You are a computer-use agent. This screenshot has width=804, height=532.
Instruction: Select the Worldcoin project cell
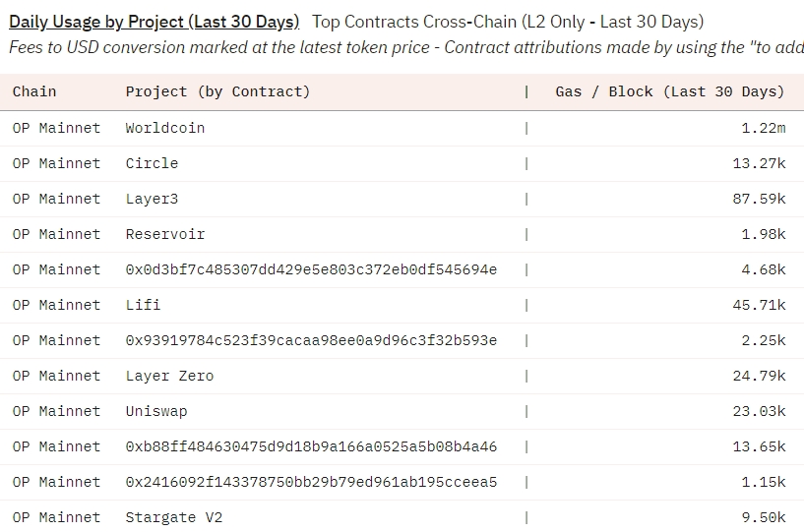165,128
